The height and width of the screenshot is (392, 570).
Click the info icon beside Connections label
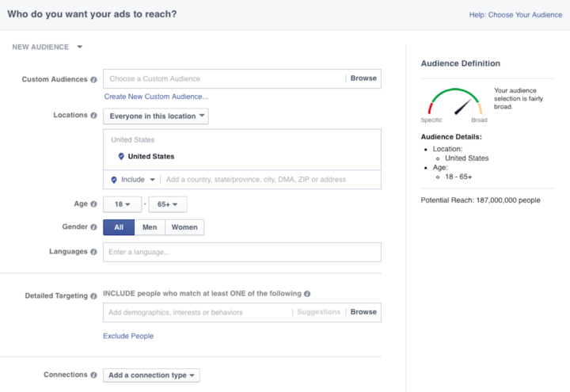[94, 375]
